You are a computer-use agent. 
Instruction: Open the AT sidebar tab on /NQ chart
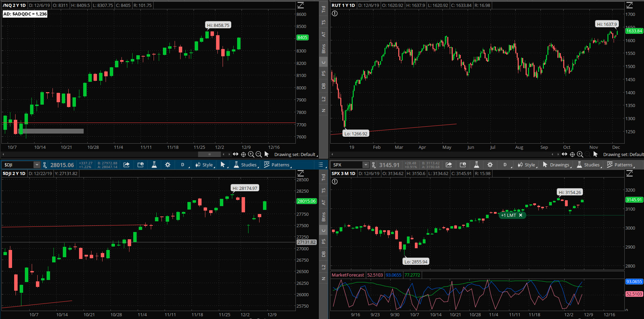(323, 35)
